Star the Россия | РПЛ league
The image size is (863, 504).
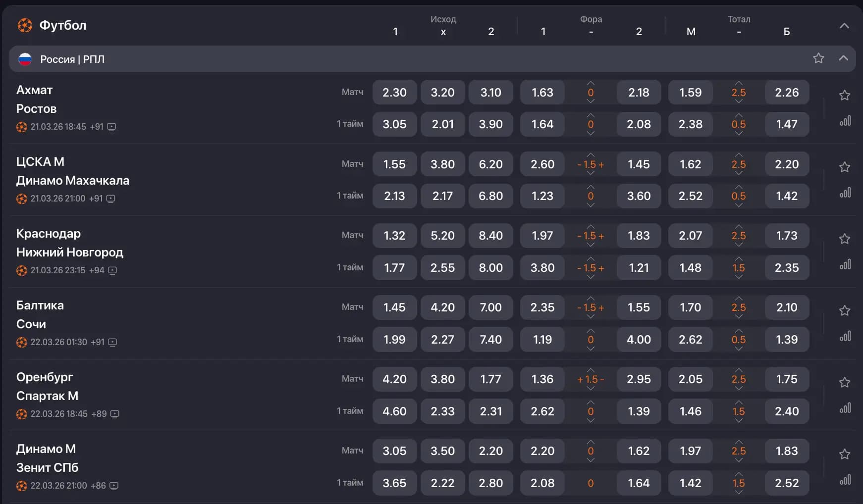[818, 58]
